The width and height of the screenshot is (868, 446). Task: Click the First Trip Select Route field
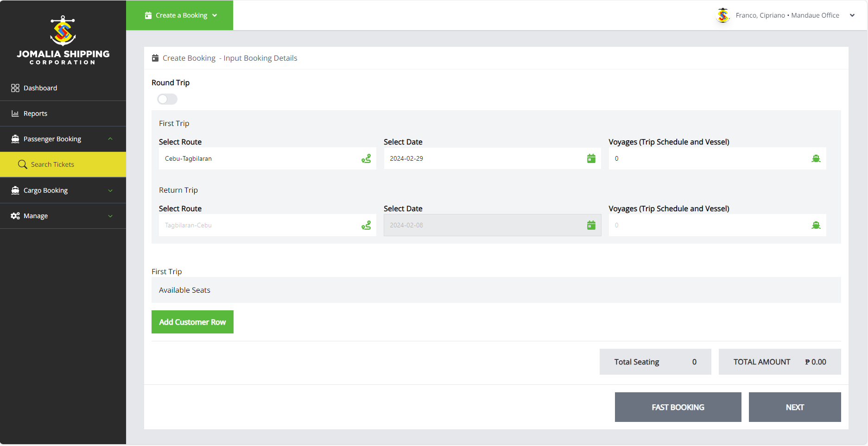(x=260, y=159)
